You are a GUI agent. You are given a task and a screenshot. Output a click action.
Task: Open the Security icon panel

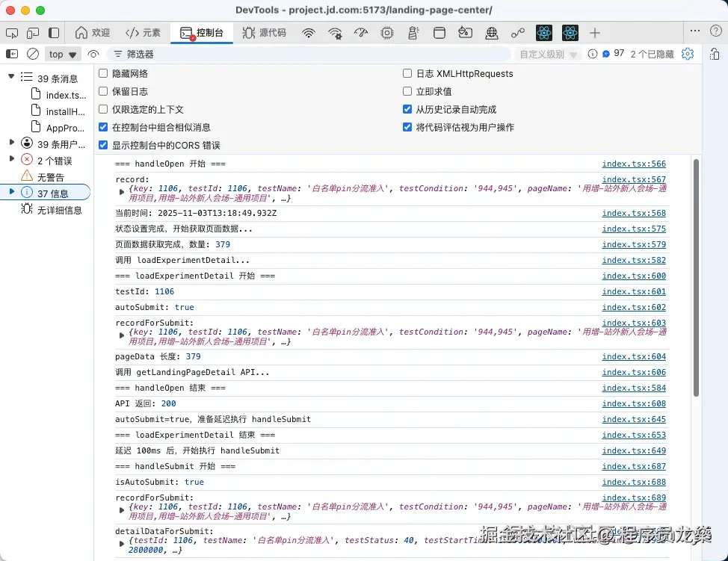[x=465, y=33]
